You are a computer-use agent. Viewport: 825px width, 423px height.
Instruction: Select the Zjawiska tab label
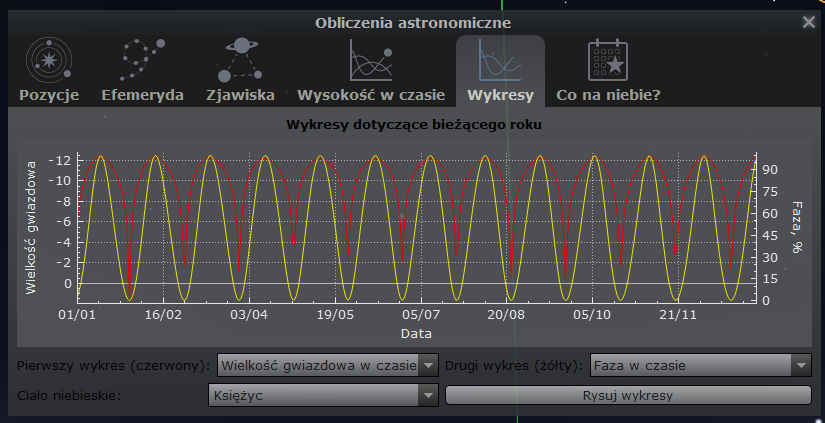coord(240,96)
